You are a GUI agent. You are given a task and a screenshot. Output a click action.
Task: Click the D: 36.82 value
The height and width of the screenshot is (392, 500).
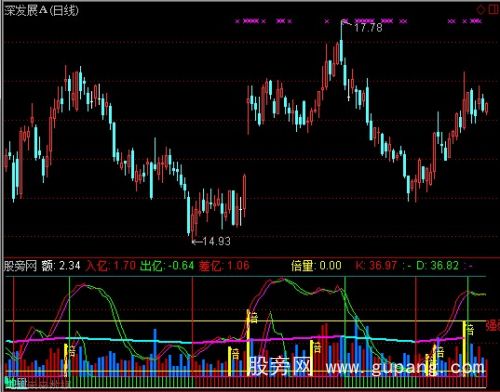tap(437, 266)
